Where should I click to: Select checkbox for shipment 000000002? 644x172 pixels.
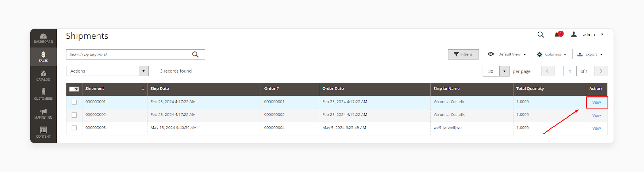(74, 115)
